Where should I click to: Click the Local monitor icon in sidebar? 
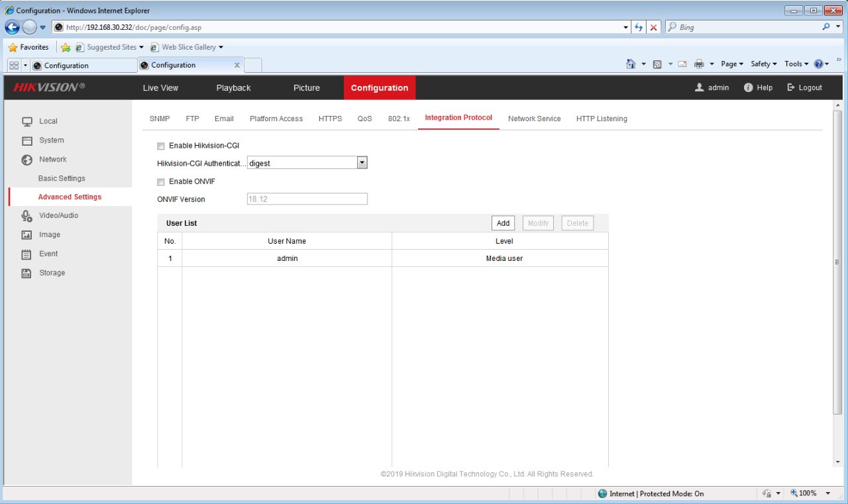(27, 122)
